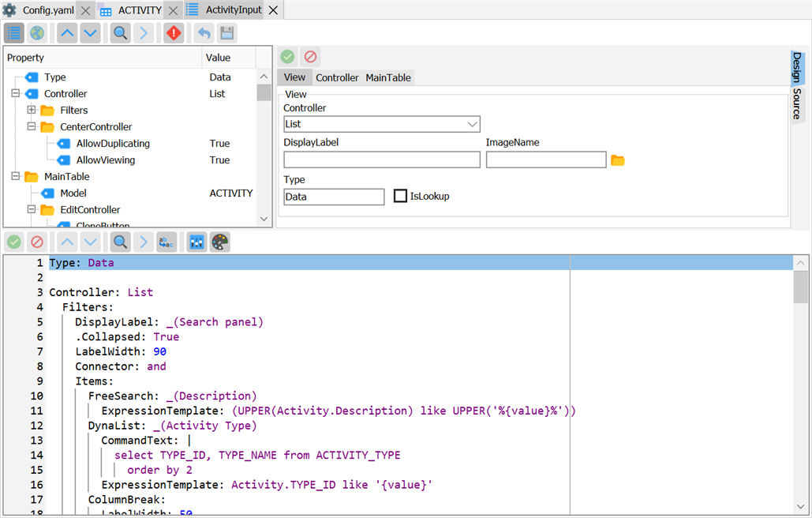This screenshot has width=812, height=518.
Task: Open the MainTable tab
Action: [388, 77]
